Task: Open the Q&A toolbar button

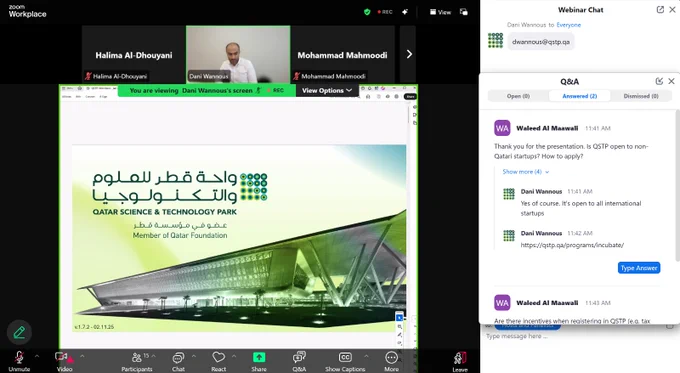Action: point(299,361)
